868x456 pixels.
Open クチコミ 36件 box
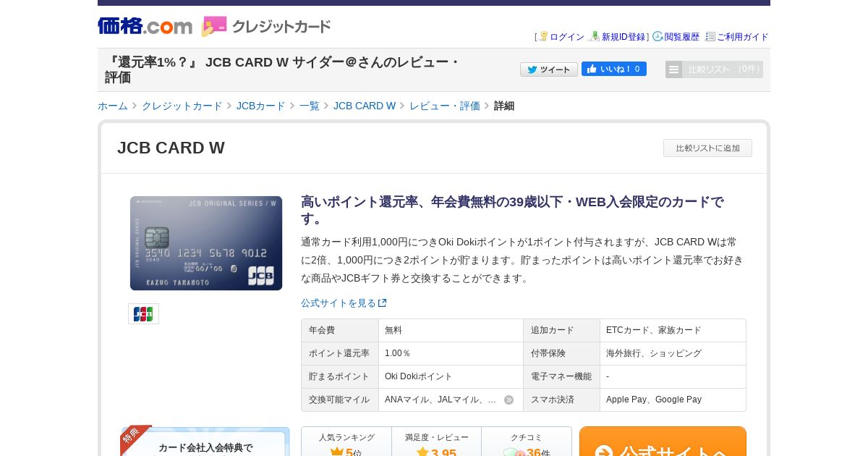click(x=527, y=442)
